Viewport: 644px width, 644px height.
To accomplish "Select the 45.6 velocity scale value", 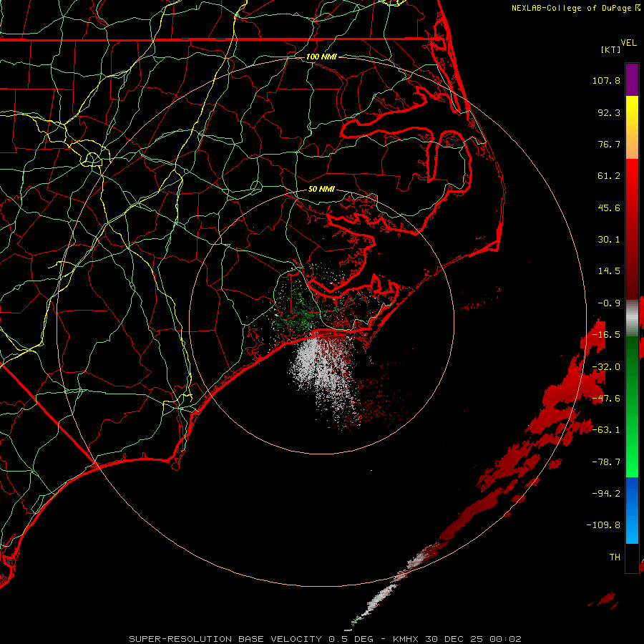I will (x=609, y=208).
